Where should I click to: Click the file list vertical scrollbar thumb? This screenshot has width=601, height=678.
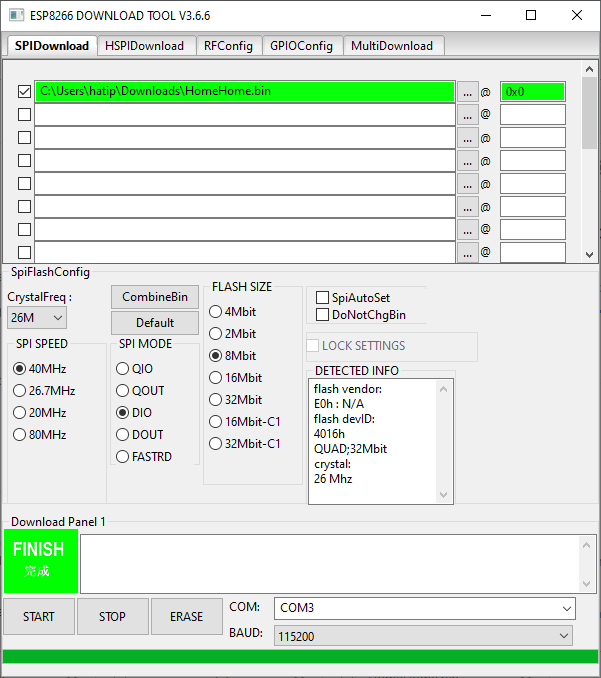pyautogui.click(x=589, y=113)
